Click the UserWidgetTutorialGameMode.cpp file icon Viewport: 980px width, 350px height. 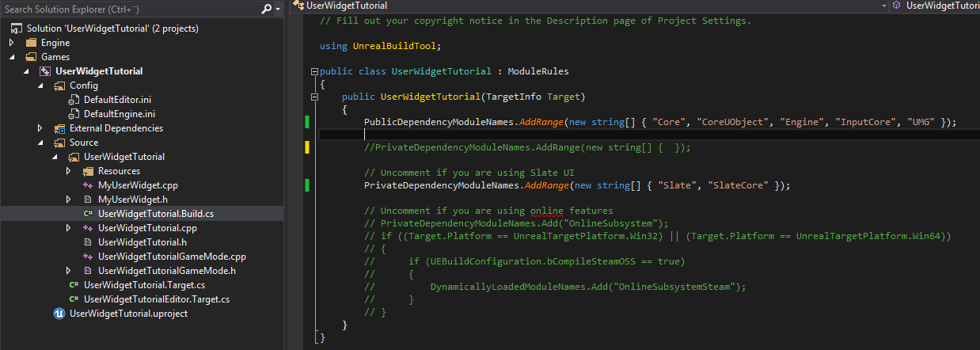tap(88, 257)
